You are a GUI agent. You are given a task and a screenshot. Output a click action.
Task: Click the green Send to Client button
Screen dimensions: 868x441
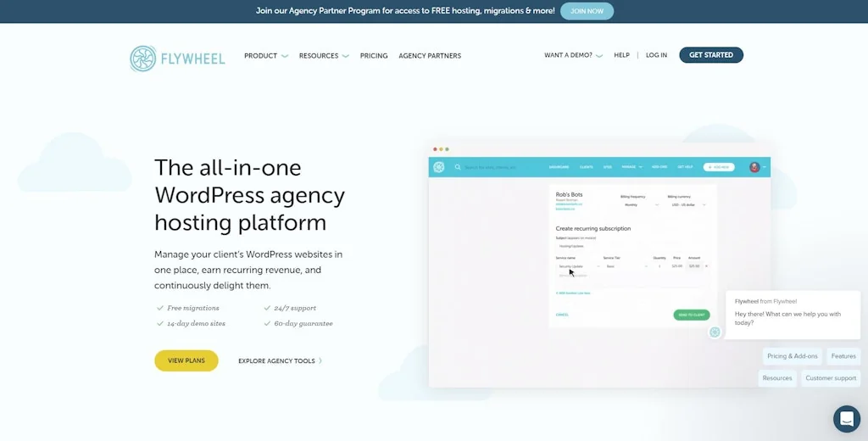692,315
